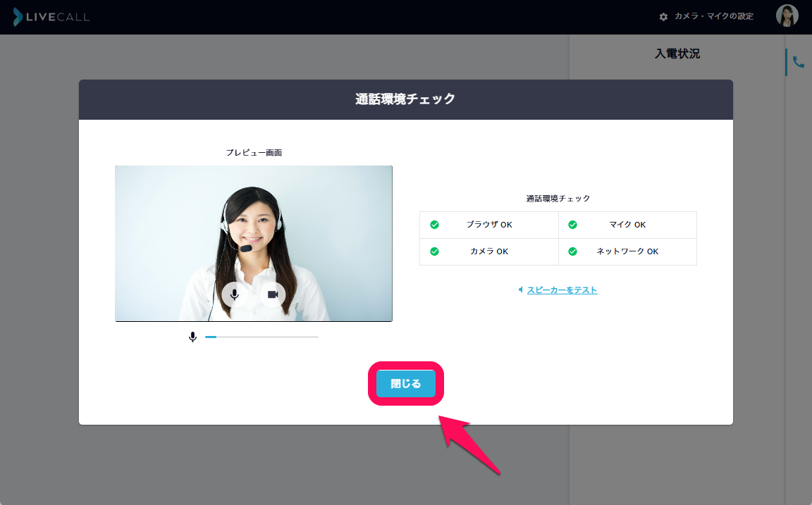Select the phone icon in sidebar
Screen dimensions: 812x505
coord(799,63)
